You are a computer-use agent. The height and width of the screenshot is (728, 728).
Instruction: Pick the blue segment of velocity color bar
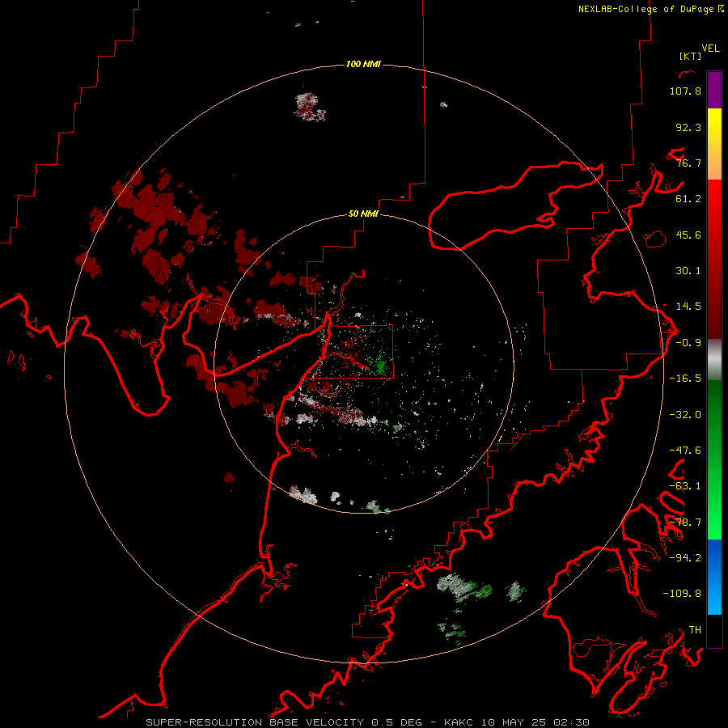714,577
